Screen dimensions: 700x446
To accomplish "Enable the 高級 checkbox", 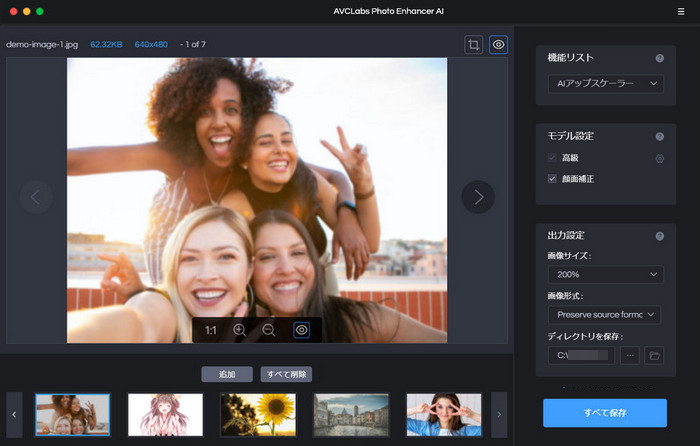I will point(552,158).
